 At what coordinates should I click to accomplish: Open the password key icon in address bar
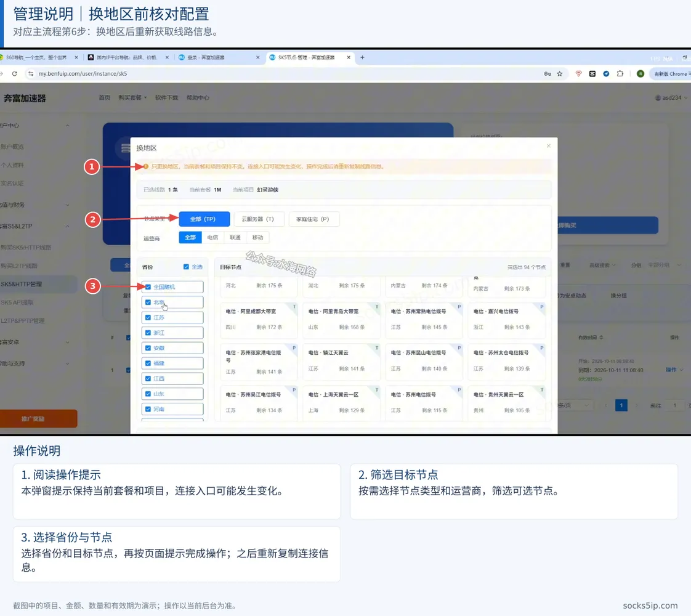coord(548,73)
